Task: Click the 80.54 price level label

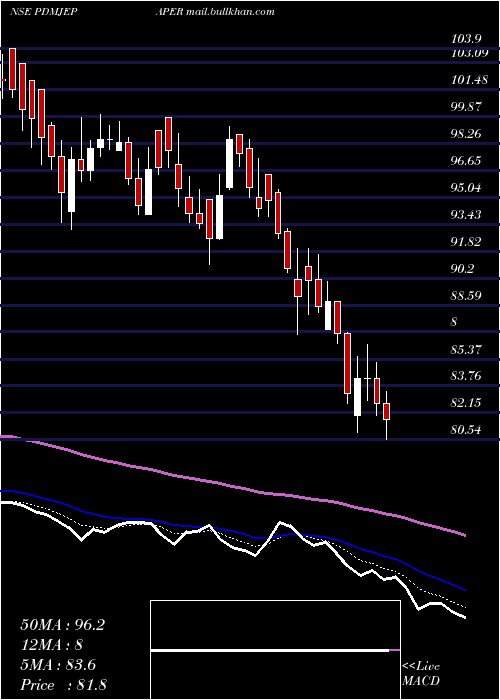Action: 467,430
